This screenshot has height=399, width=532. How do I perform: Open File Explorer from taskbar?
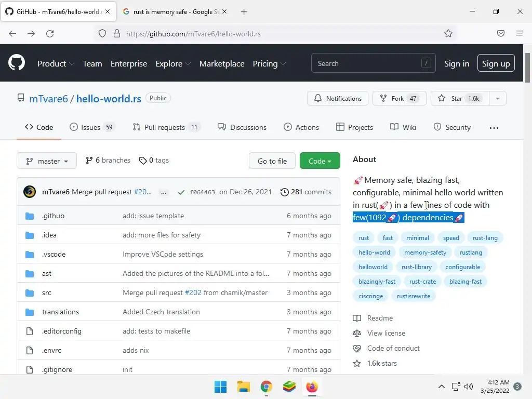point(243,387)
